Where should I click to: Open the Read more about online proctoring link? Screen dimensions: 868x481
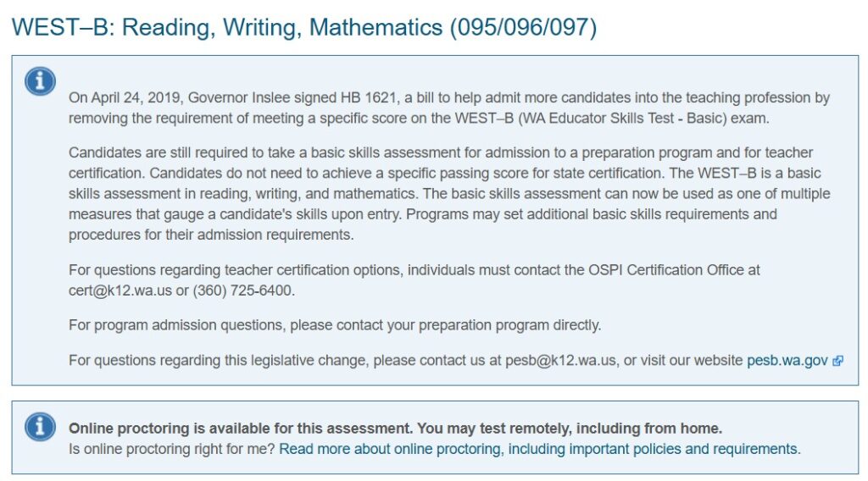tap(539, 449)
